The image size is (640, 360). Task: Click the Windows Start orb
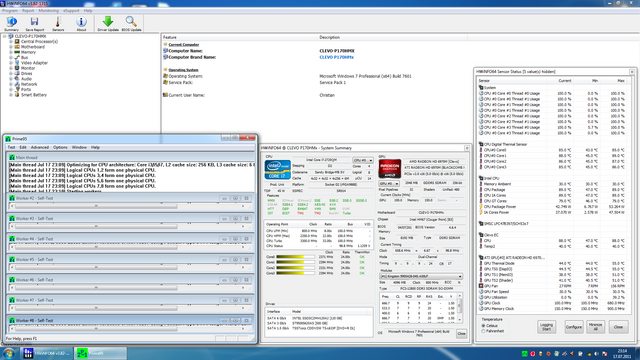(9, 353)
